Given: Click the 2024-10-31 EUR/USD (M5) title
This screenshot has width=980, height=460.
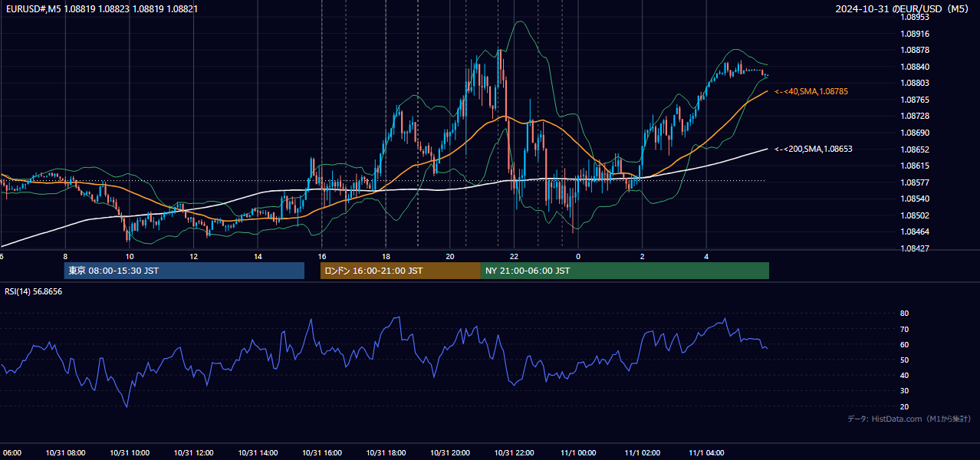Looking at the screenshot, I should pyautogui.click(x=903, y=8).
